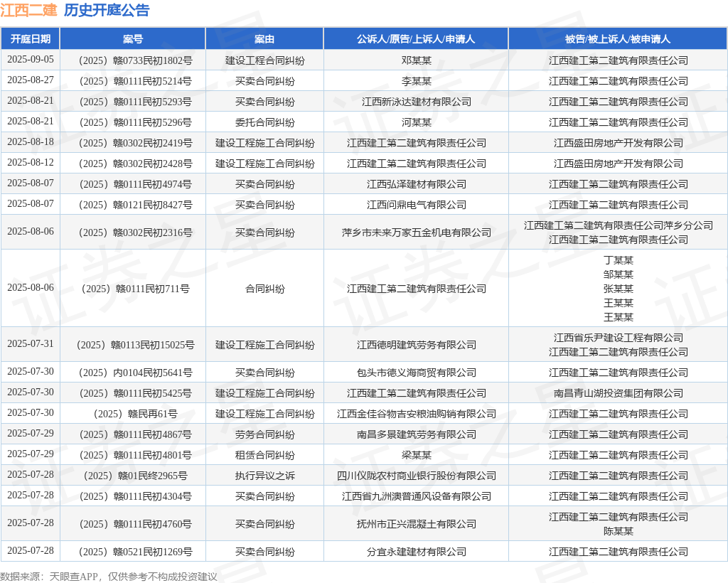
Task: Click the 案由 column header
Action: click(264, 39)
